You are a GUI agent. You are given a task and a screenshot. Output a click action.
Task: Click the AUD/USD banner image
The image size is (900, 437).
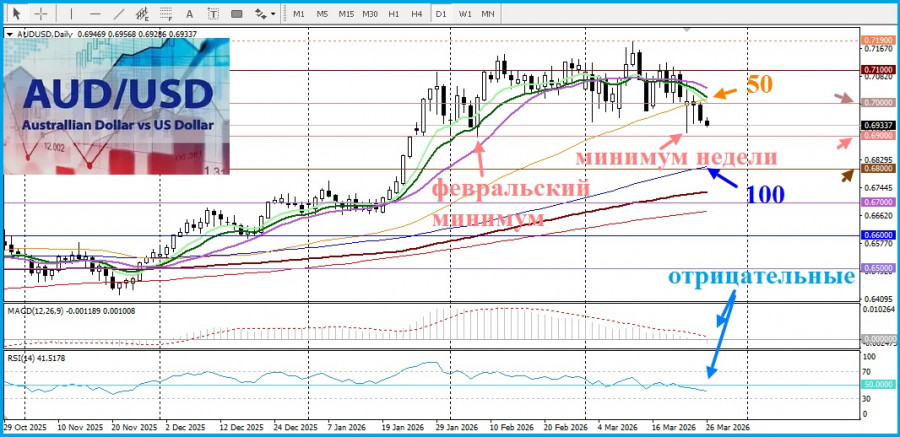click(x=117, y=106)
